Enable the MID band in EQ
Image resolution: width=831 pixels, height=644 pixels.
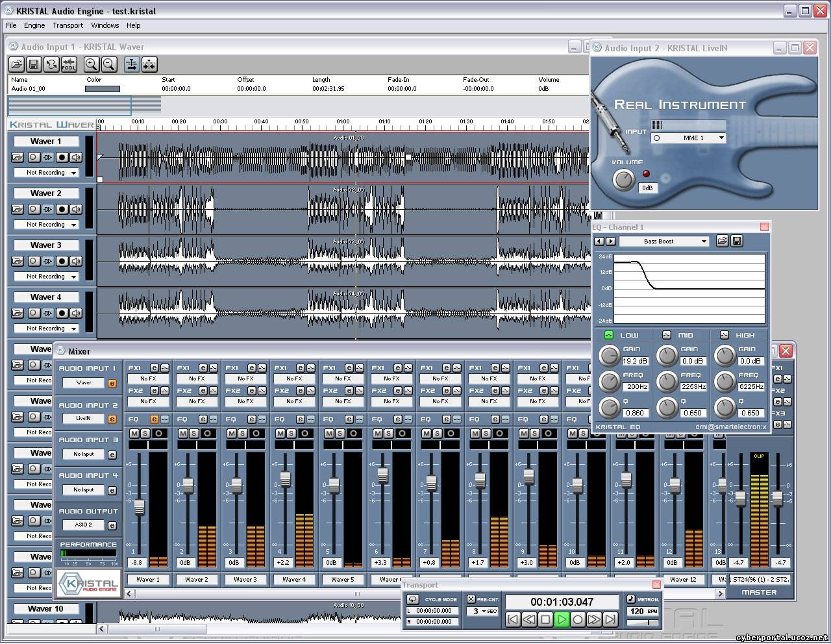[666, 335]
